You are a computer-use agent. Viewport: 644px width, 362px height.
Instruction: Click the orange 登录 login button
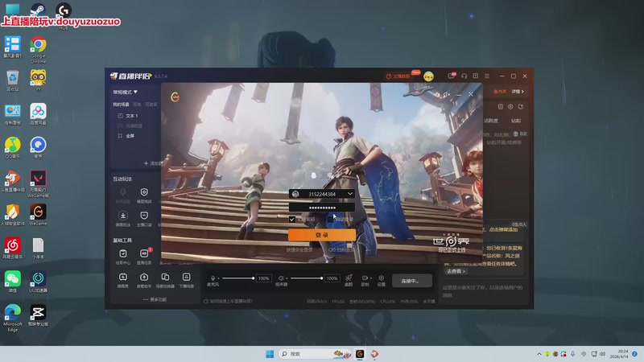click(321, 235)
